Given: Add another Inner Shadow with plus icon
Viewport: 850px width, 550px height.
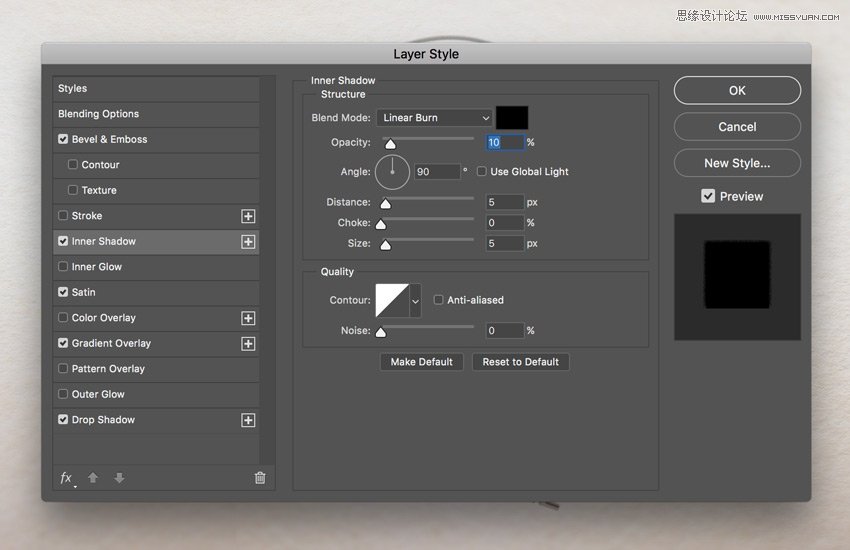Looking at the screenshot, I should pos(248,242).
